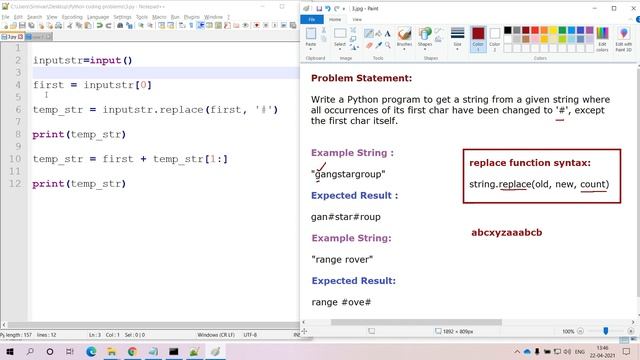Image resolution: width=640 pixels, height=360 pixels.
Task: Pick the green color swatch in top row
Action: 562,30
